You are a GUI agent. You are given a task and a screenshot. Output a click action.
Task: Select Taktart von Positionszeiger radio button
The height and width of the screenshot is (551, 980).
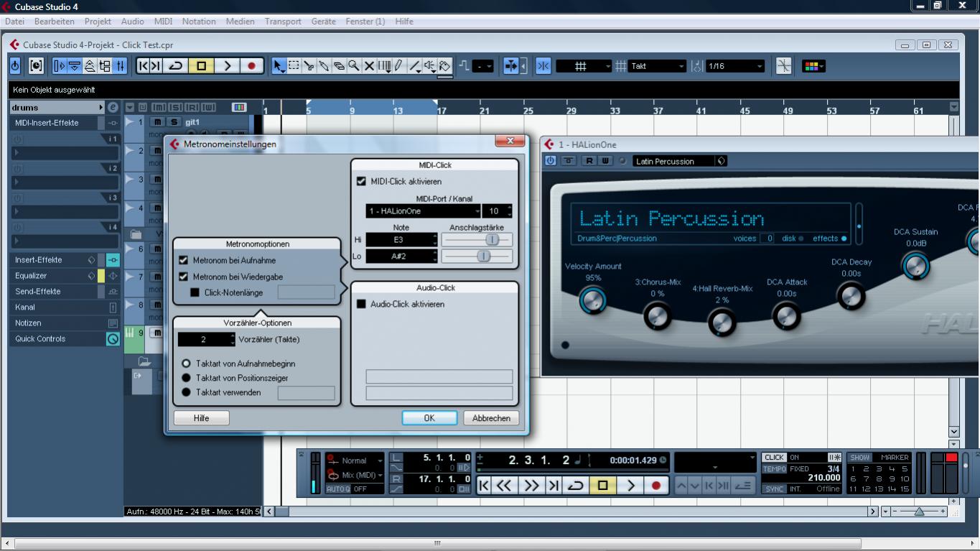[x=187, y=378]
